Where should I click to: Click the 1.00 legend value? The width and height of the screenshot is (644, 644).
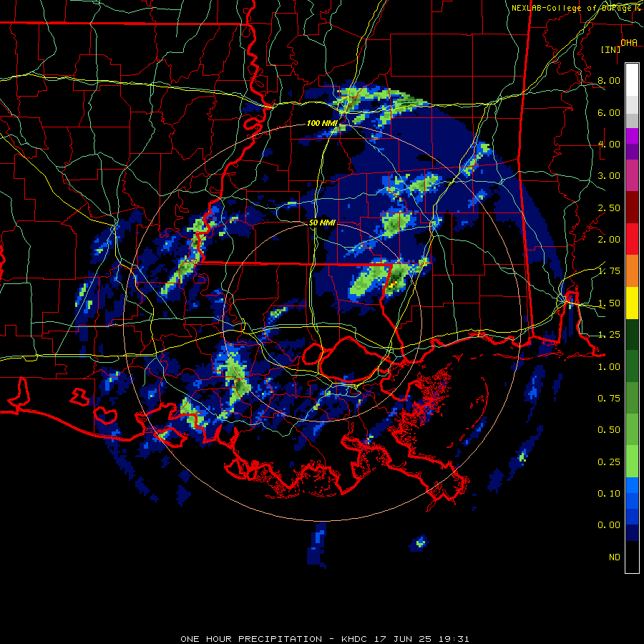609,367
